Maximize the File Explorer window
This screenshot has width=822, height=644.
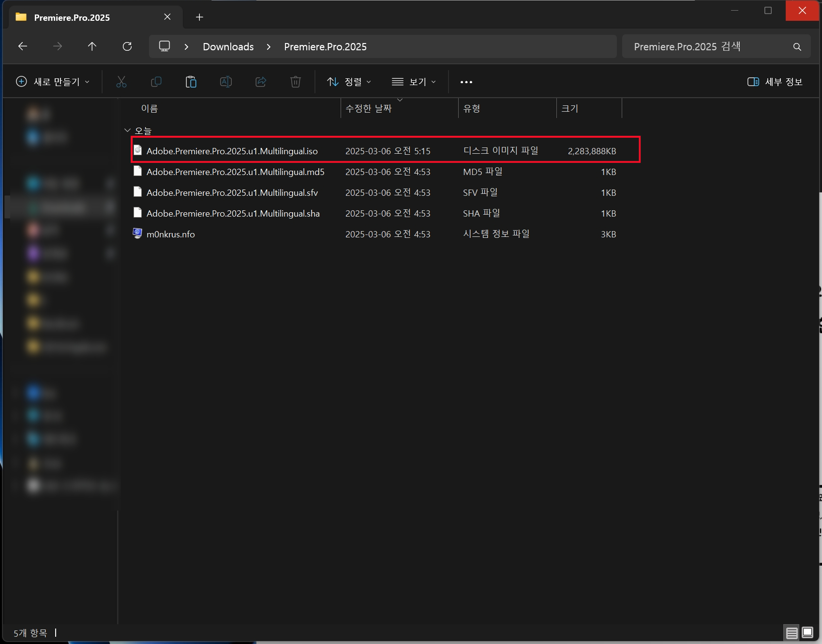pyautogui.click(x=768, y=11)
